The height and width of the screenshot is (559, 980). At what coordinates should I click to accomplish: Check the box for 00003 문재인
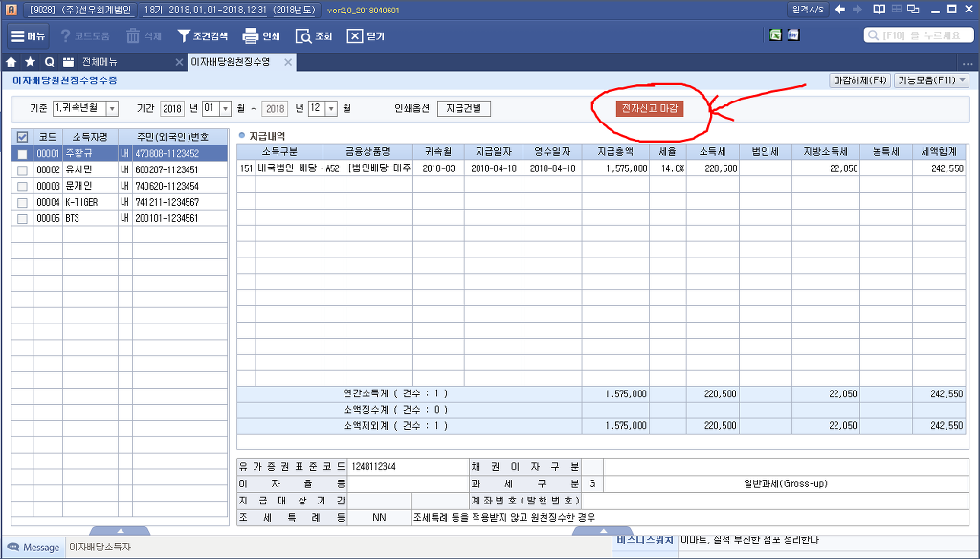(23, 187)
